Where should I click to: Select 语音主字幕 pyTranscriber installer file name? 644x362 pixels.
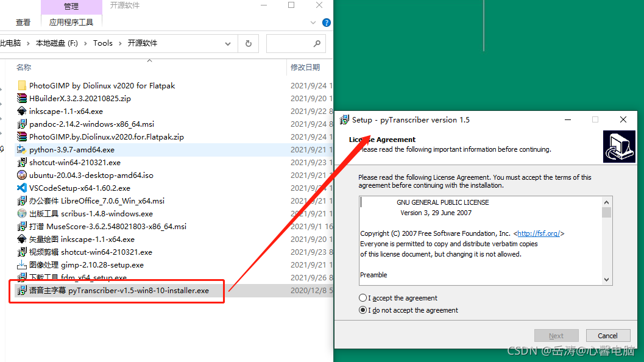pyautogui.click(x=119, y=290)
